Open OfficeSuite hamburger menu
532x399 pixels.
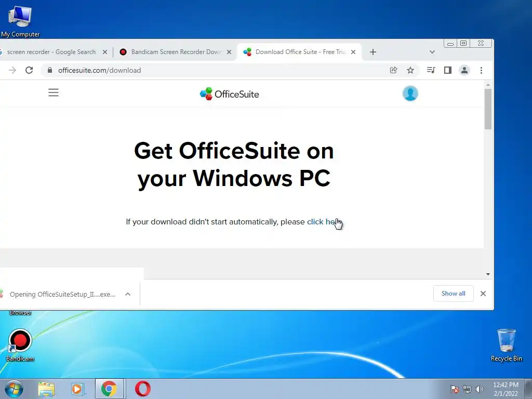click(54, 92)
